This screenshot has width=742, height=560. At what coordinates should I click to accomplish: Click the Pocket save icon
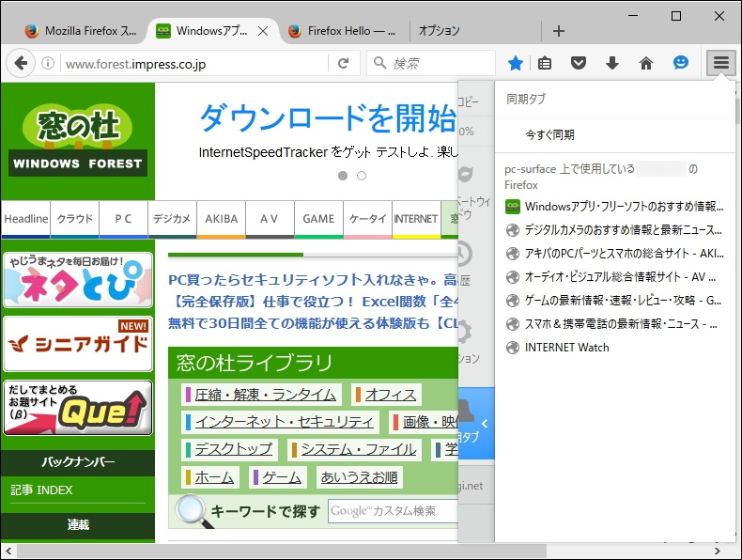click(x=579, y=63)
